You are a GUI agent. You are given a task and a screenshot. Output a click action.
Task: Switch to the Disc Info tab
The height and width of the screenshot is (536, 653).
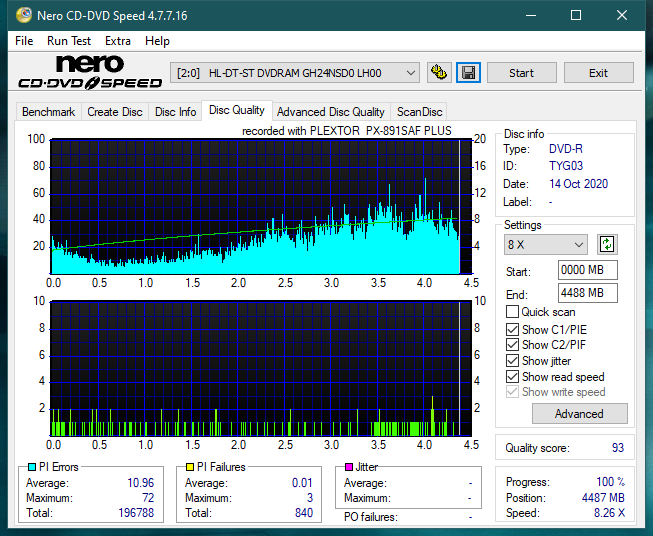click(175, 112)
